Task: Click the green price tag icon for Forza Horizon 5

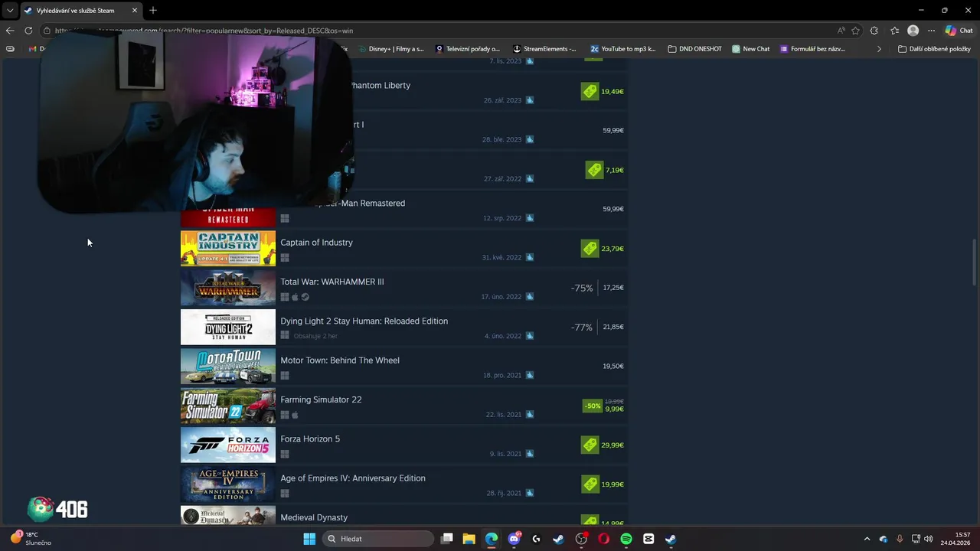Action: tap(590, 445)
